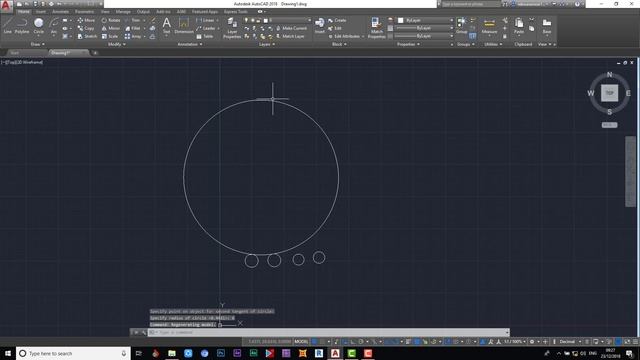Click the Group tool
The width and height of the screenshot is (640, 360).
pos(462,25)
